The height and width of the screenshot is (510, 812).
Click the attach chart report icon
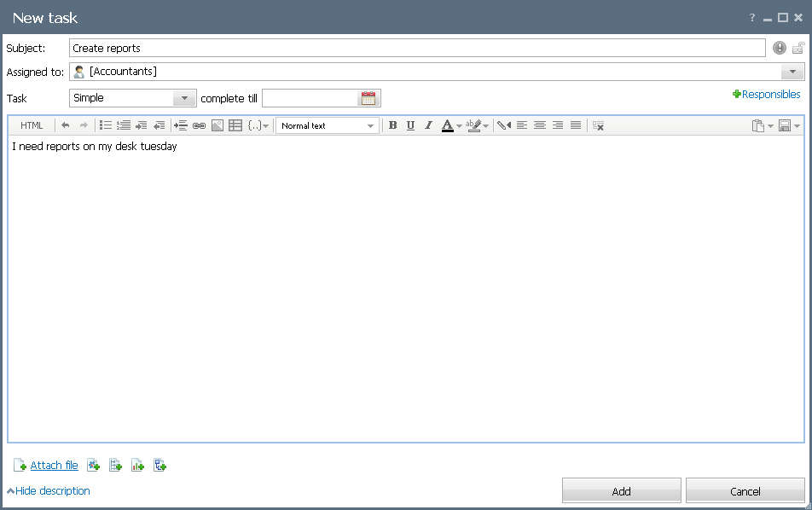click(137, 466)
